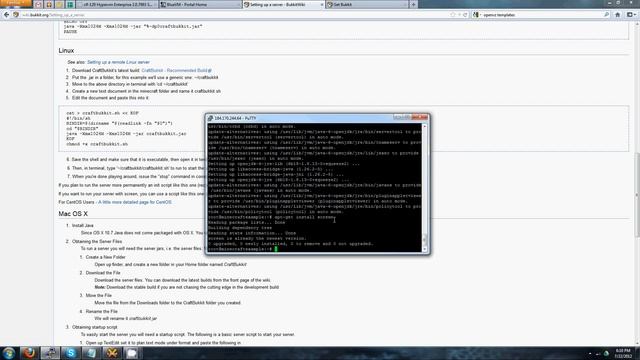Click PuTTY scrollbar down arrow
The height and width of the screenshot is (360, 640).
[424, 249]
